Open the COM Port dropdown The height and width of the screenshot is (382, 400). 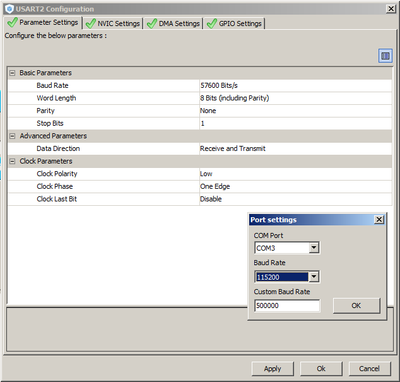(314, 248)
